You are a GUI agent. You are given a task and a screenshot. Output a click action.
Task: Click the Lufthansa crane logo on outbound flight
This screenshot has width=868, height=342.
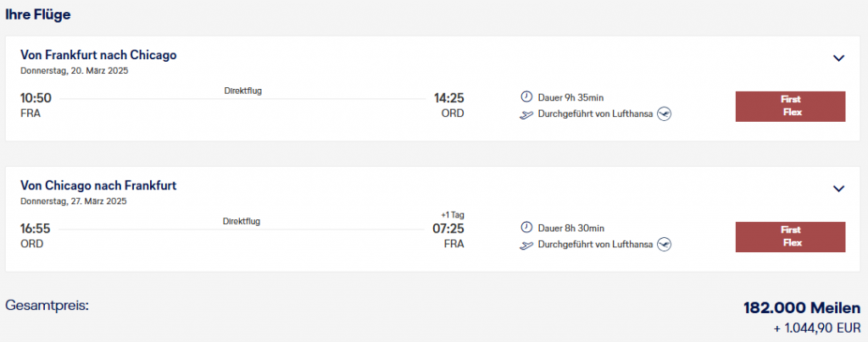pyautogui.click(x=664, y=114)
